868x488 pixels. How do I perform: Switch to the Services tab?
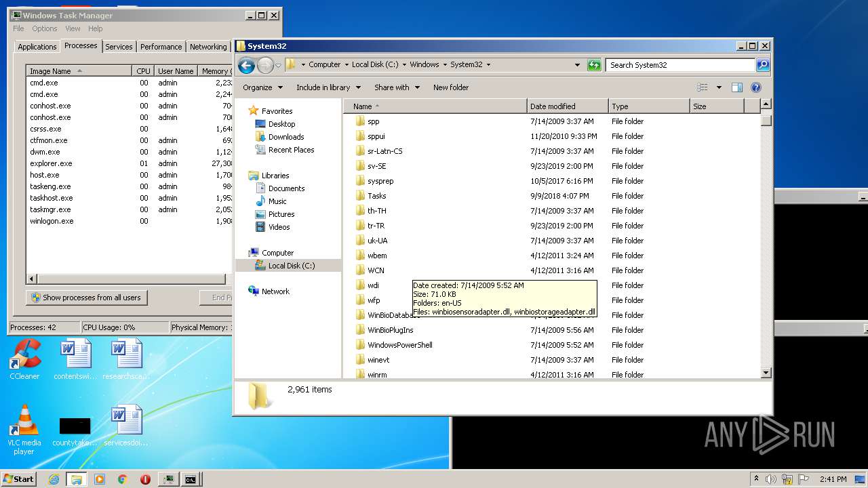pos(119,47)
